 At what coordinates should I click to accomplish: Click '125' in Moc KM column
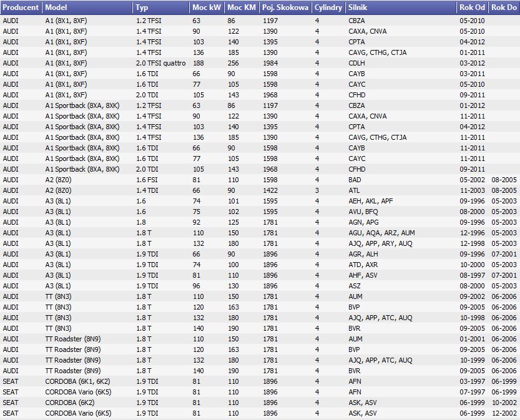233,222
